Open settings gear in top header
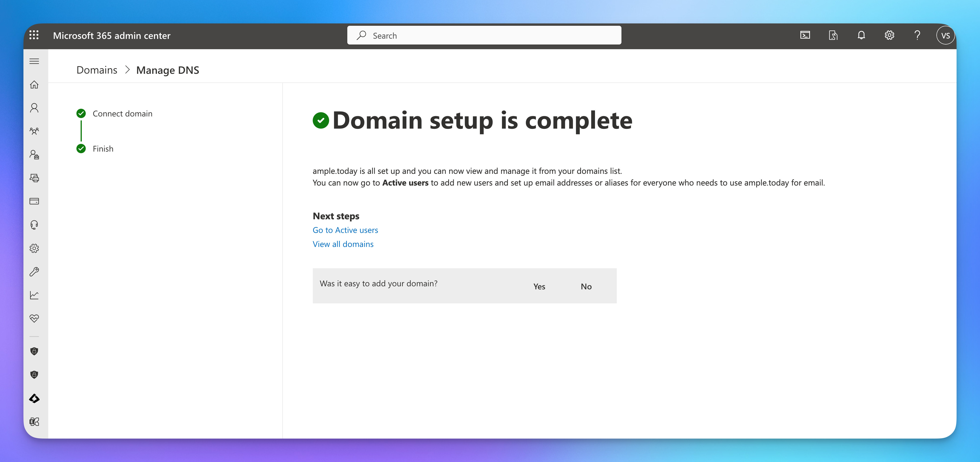 [x=889, y=35]
